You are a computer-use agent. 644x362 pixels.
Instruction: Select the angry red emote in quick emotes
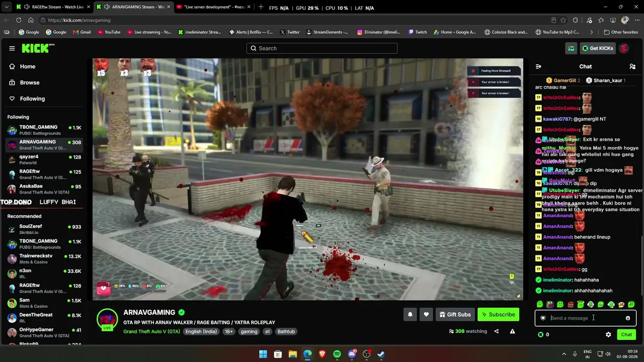tap(571, 305)
